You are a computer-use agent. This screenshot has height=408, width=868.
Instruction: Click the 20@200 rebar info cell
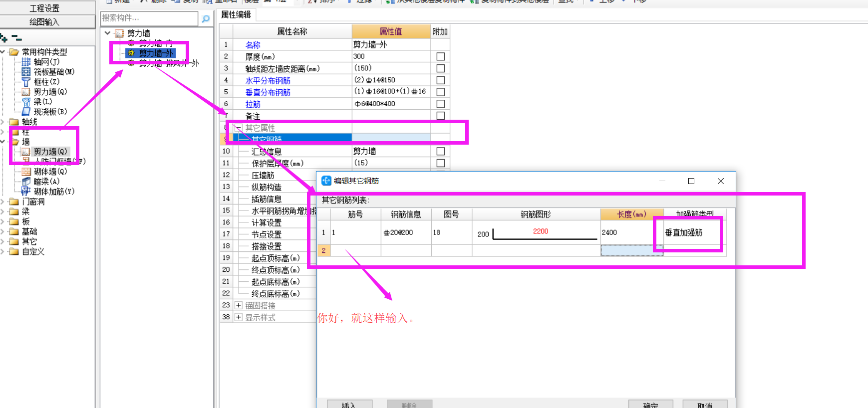click(406, 232)
